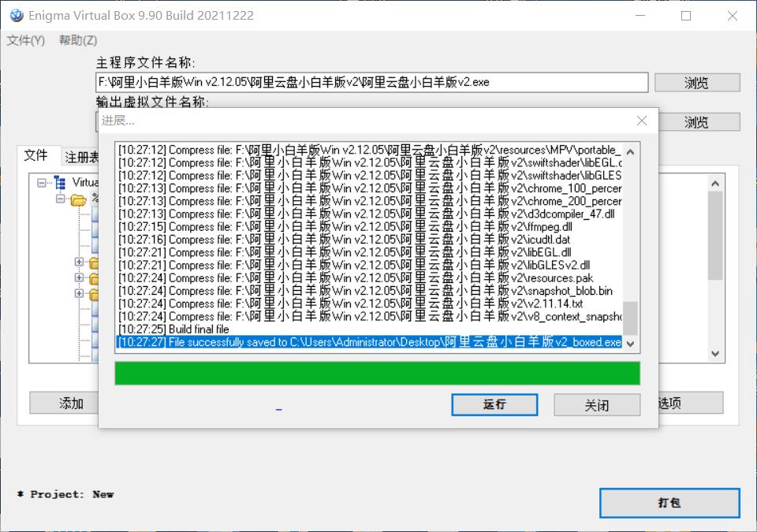
Task: Open the 文件(Y) menu
Action: click(x=24, y=39)
